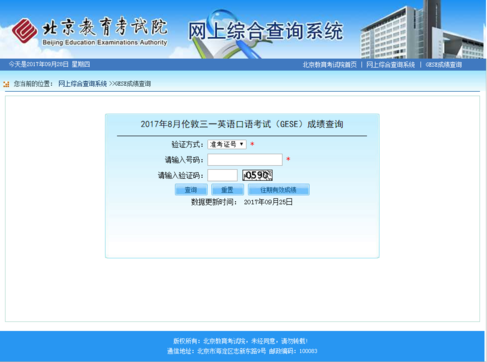Select GESE成绩查询 in top navigation bar

[x=444, y=65]
